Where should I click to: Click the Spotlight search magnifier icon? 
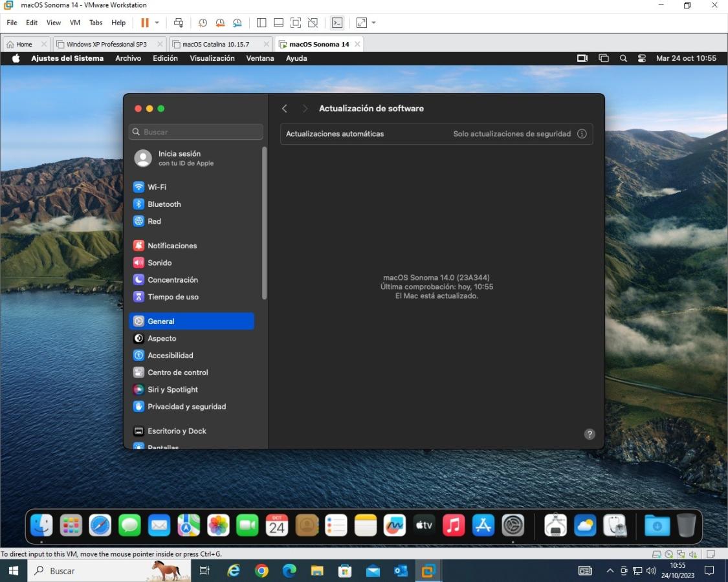[623, 58]
